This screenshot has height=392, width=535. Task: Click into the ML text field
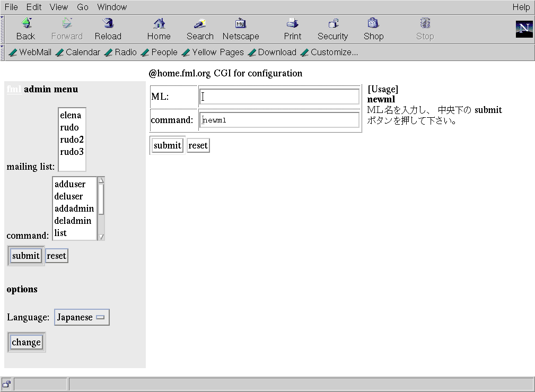click(x=279, y=97)
